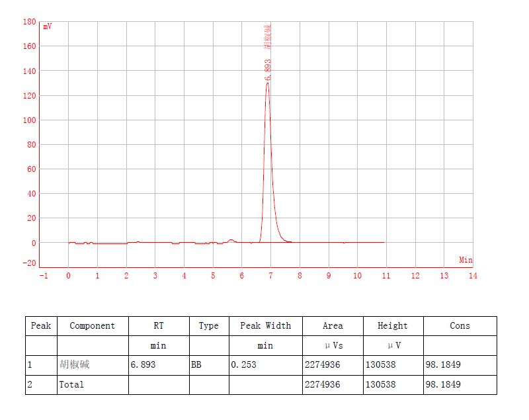The width and height of the screenshot is (529, 420).
Task: Click the mV unit label on the y-axis
Action: coord(48,26)
